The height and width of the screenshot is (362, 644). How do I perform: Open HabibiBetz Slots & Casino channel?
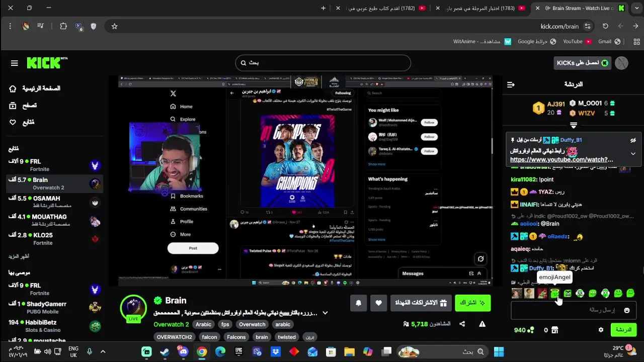(54, 326)
